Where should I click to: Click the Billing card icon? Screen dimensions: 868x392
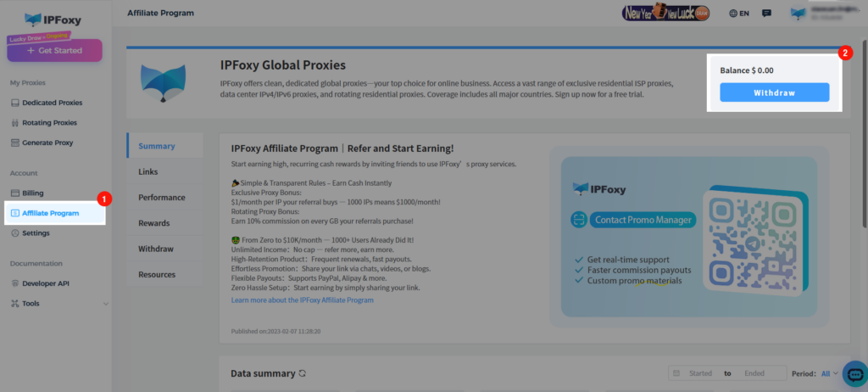click(15, 193)
